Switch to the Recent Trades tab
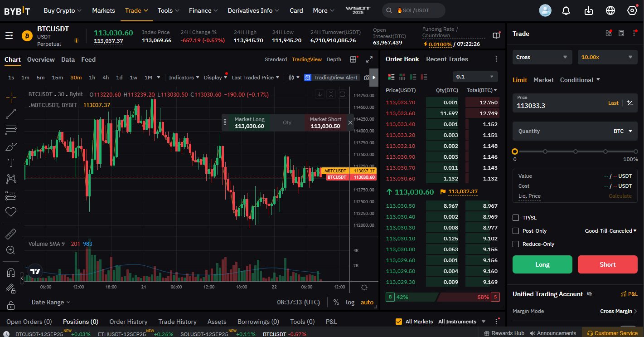 (447, 59)
